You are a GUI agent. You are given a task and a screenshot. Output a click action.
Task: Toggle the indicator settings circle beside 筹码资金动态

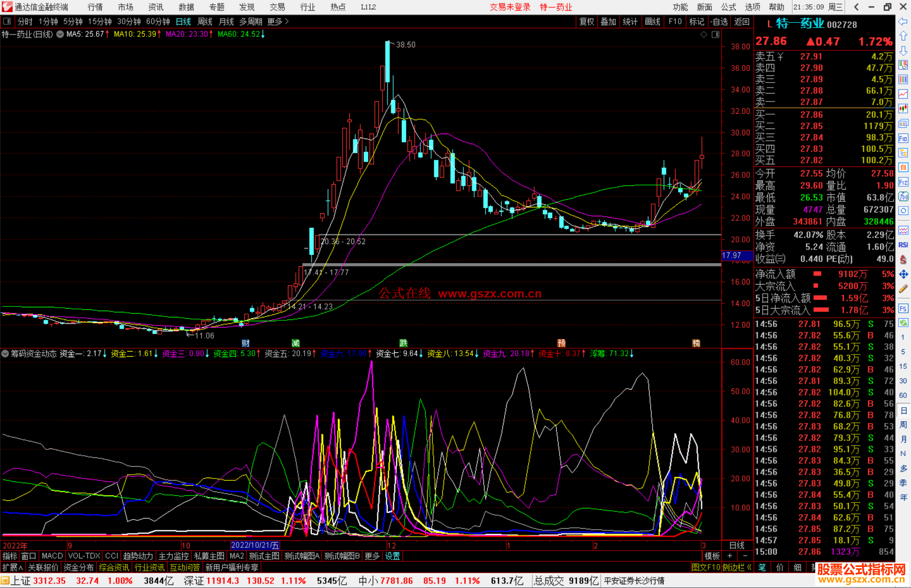point(5,354)
